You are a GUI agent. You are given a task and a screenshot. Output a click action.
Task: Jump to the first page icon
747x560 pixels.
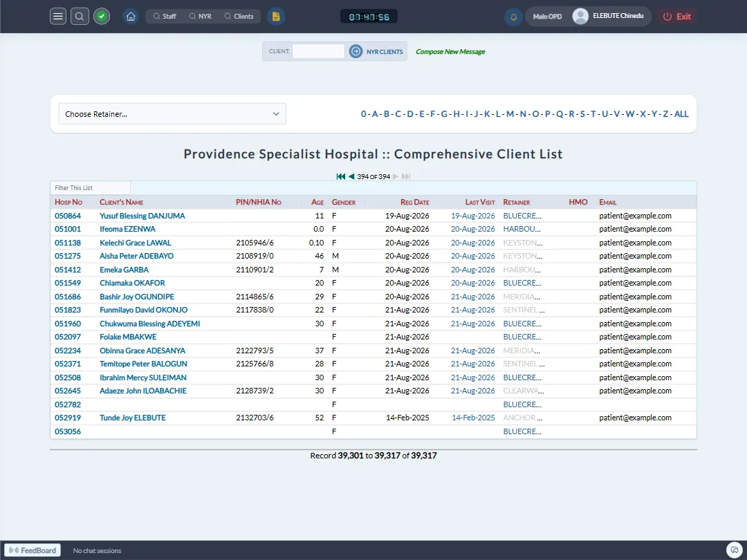[340, 176]
